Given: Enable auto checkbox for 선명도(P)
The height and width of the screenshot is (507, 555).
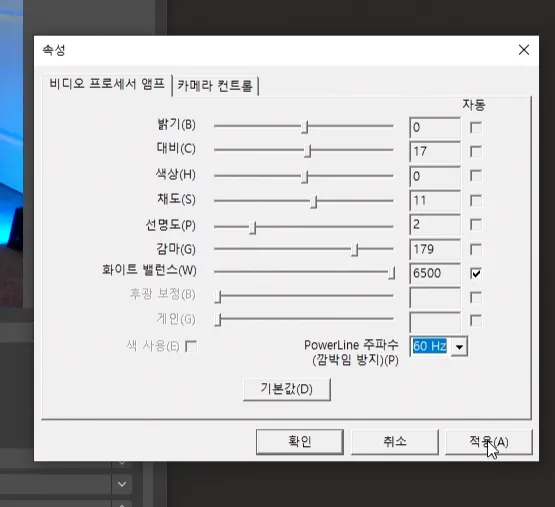Looking at the screenshot, I should pyautogui.click(x=476, y=224).
